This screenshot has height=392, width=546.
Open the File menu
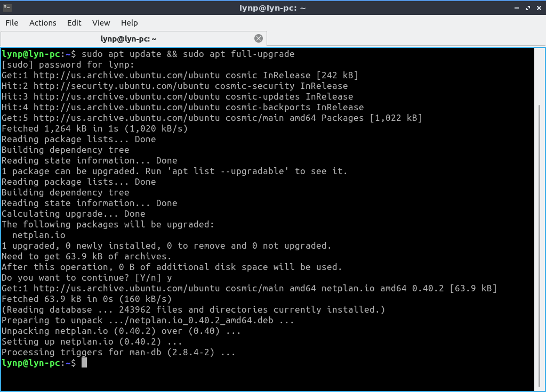click(x=12, y=22)
